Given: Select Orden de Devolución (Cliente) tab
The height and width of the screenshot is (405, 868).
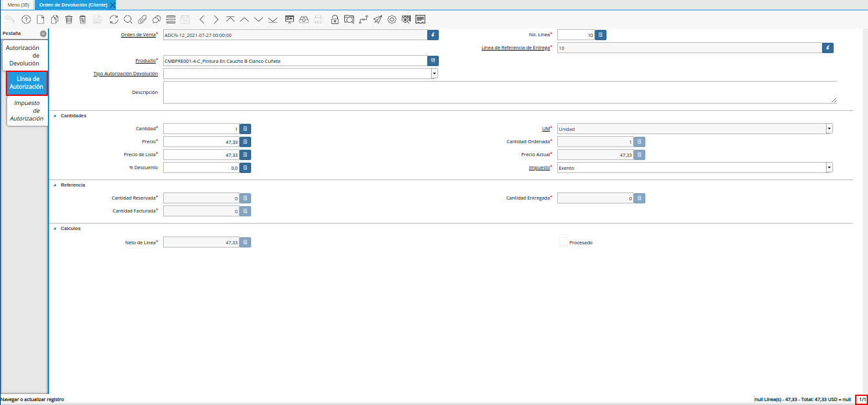Looking at the screenshot, I should click(x=72, y=5).
